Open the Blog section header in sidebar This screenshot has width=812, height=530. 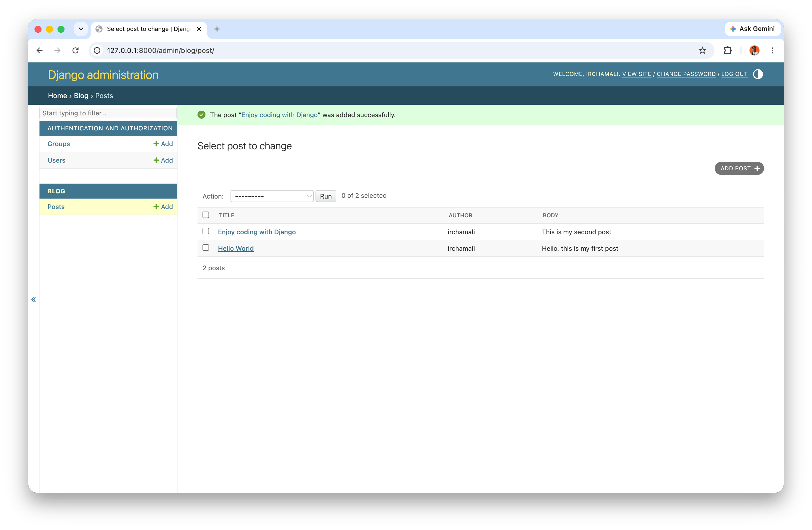pyautogui.click(x=56, y=191)
